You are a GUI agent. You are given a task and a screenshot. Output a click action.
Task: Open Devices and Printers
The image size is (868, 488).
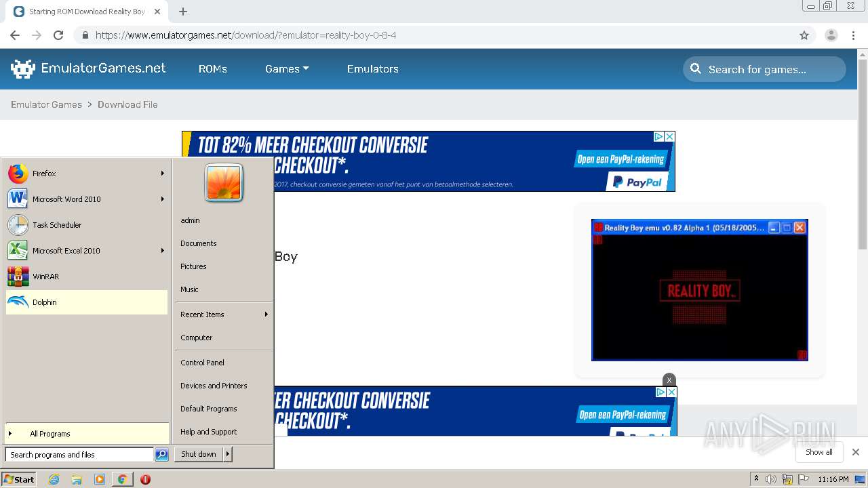click(x=224, y=386)
